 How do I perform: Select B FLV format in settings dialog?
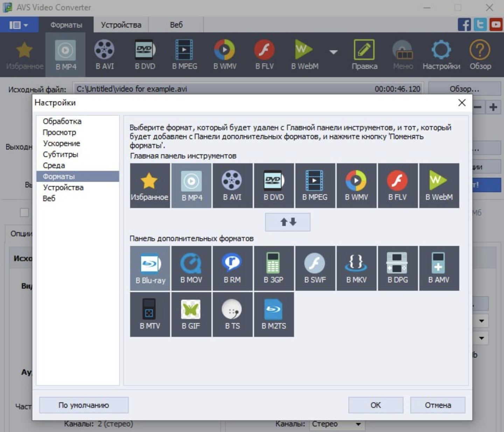point(398,186)
